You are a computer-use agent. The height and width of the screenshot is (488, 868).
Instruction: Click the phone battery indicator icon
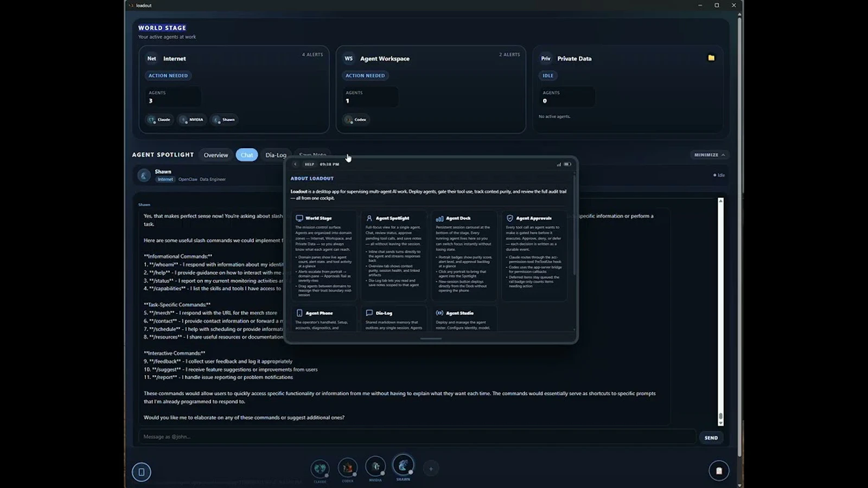pyautogui.click(x=567, y=164)
